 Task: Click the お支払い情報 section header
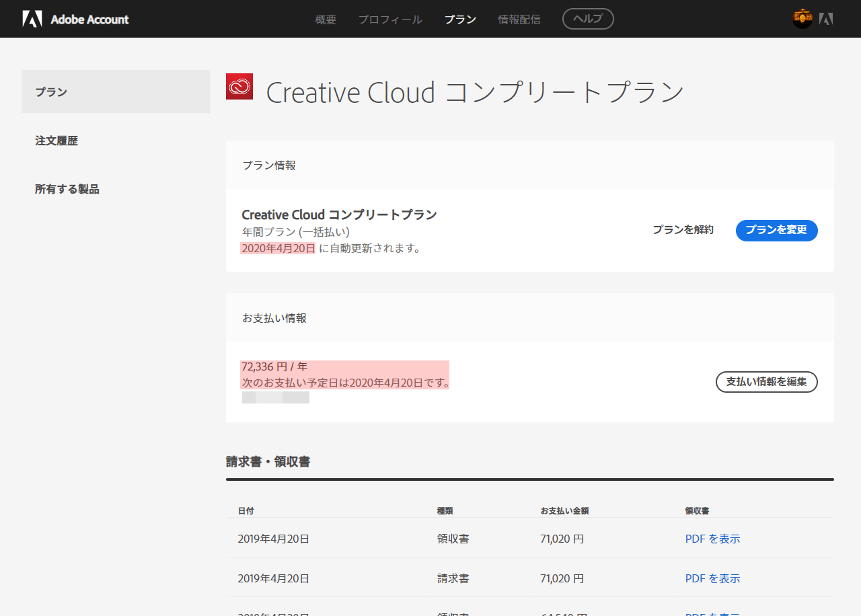(274, 318)
